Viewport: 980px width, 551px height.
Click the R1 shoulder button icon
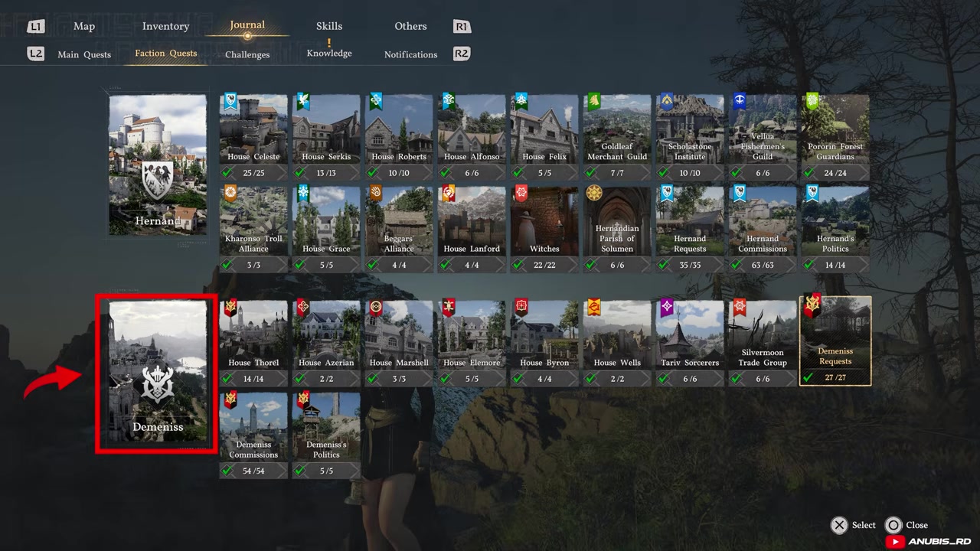(461, 27)
